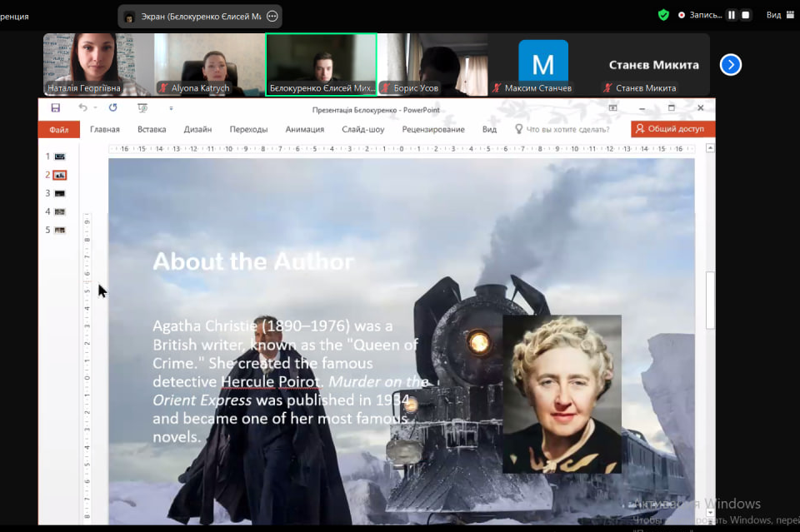This screenshot has height=532, width=800.
Task: Click muted mic icon beside Борис Усов
Action: point(386,88)
